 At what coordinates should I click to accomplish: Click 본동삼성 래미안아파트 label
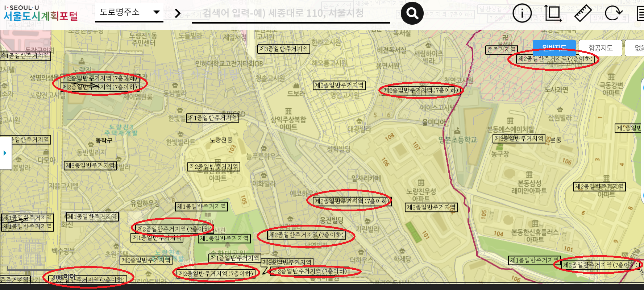coord(529,187)
